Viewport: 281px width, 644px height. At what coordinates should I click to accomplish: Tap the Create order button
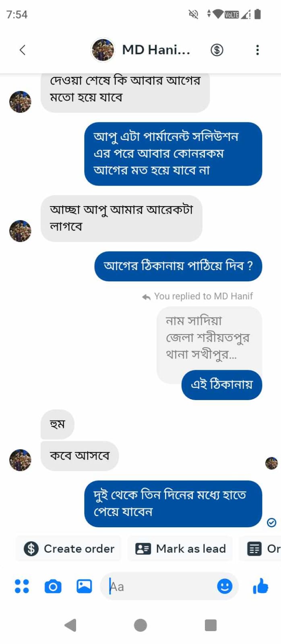click(69, 549)
